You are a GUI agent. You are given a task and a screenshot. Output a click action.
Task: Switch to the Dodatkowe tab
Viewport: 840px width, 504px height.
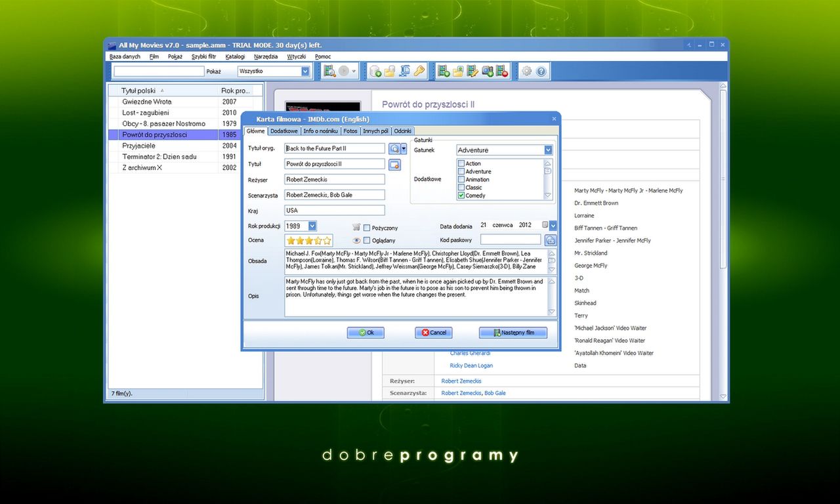pos(284,131)
